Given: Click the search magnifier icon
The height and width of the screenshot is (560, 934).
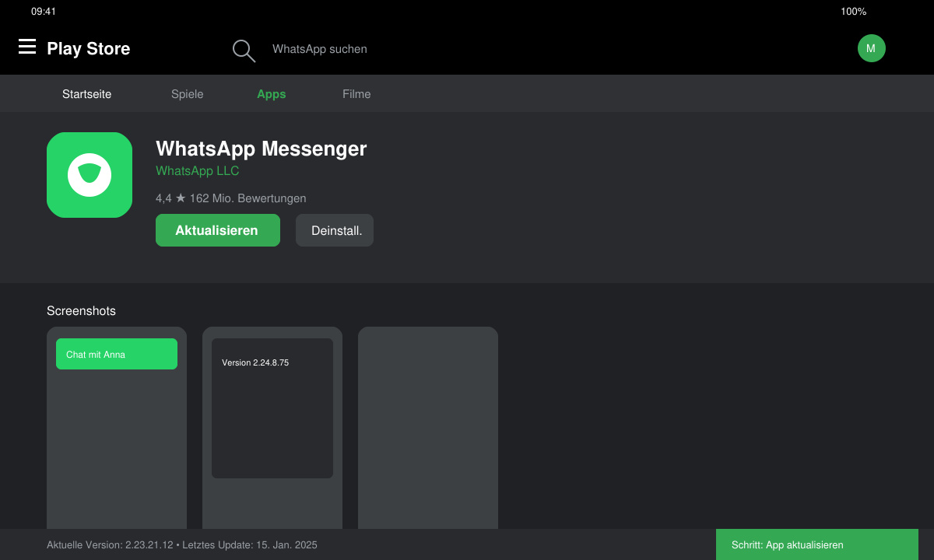Looking at the screenshot, I should coord(244,50).
